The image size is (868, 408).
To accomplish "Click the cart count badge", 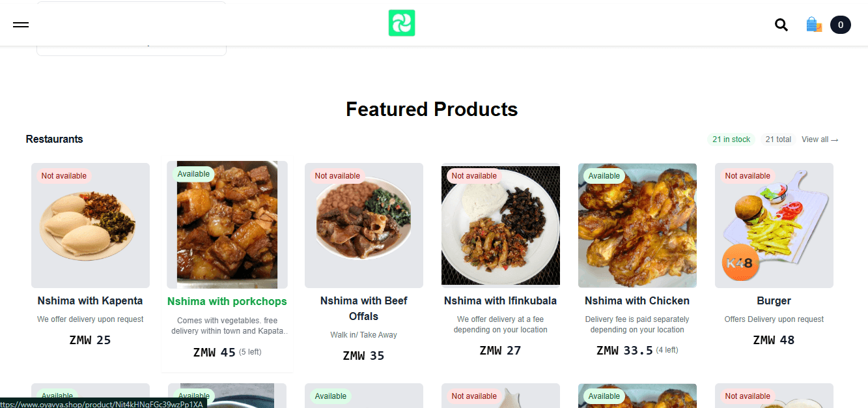I will click(x=841, y=25).
